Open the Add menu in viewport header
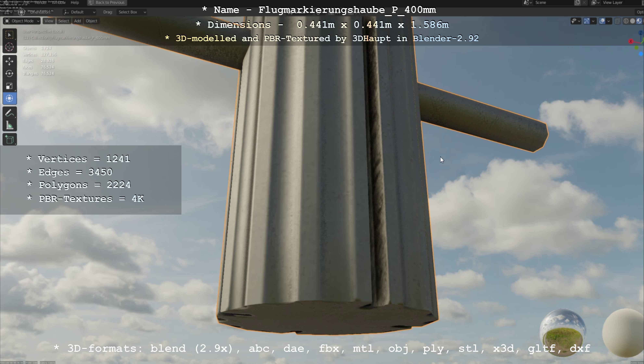 tap(77, 21)
